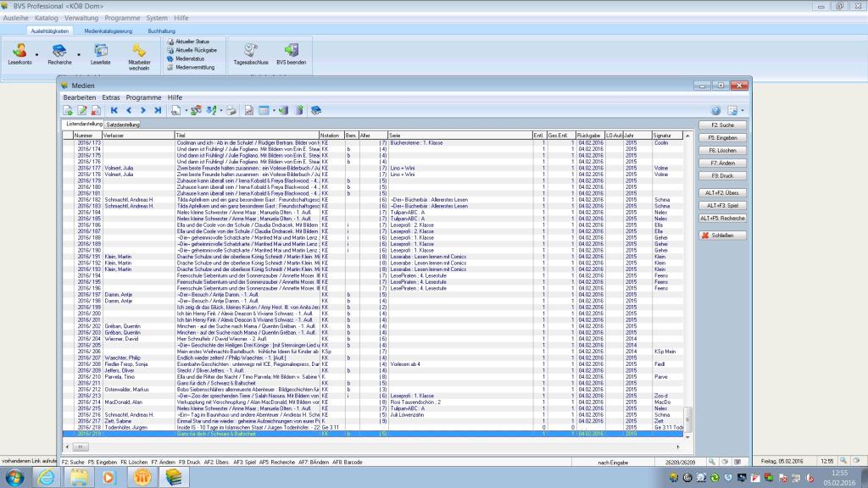Click the table view toolbar icon

(264, 111)
